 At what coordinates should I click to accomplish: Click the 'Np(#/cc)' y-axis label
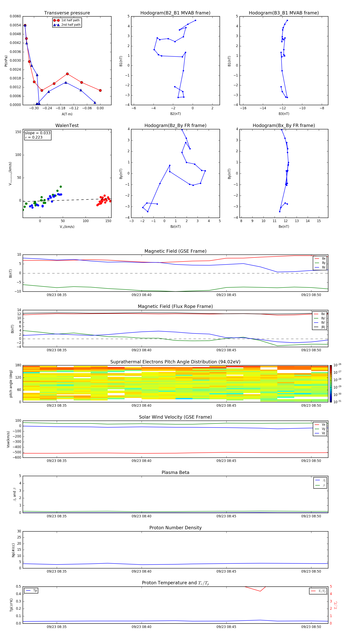(13, 550)
